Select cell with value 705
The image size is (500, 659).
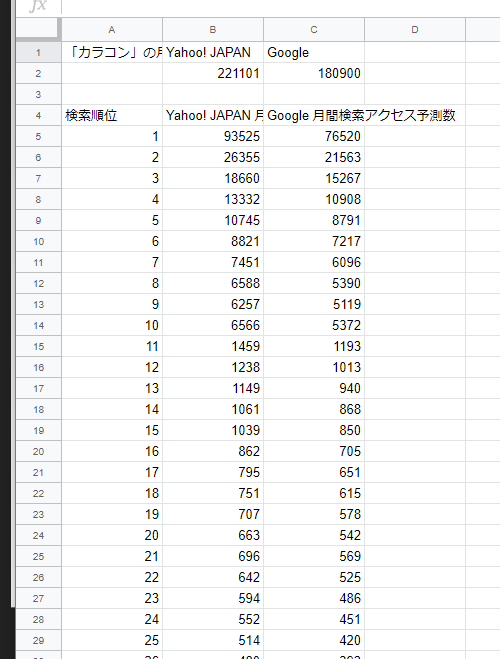tap(314, 451)
